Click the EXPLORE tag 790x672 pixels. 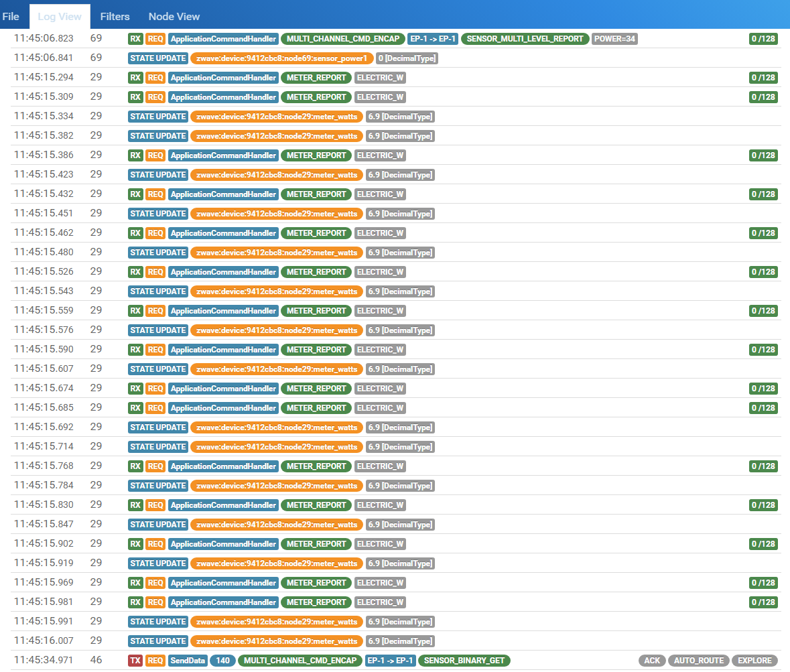754,661
